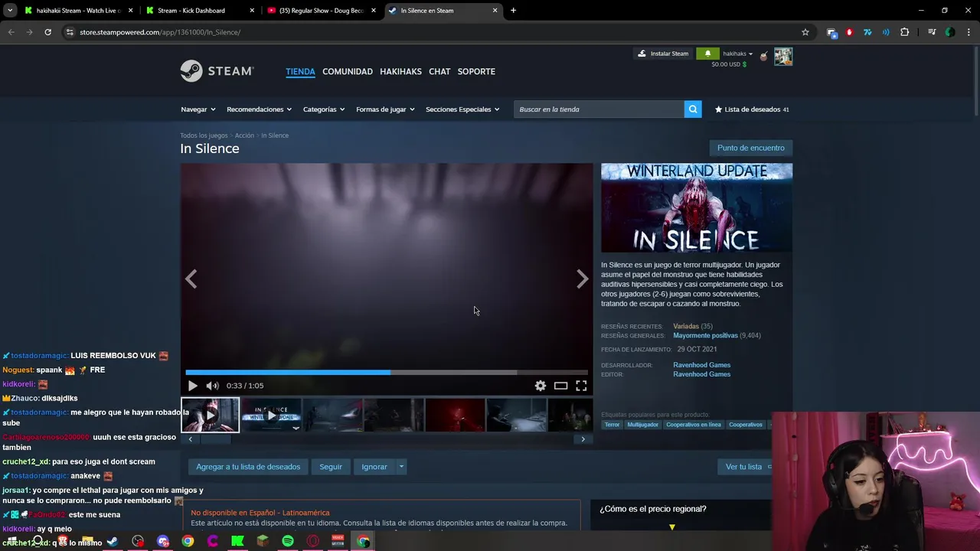Mute the trailer volume
This screenshot has width=980, height=551.
pos(212,386)
